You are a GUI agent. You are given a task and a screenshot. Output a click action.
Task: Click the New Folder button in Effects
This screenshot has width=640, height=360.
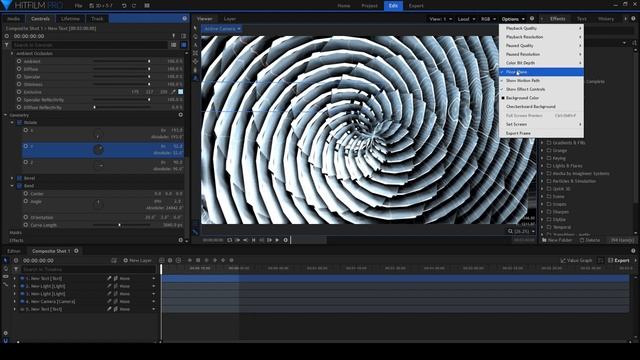pyautogui.click(x=557, y=240)
